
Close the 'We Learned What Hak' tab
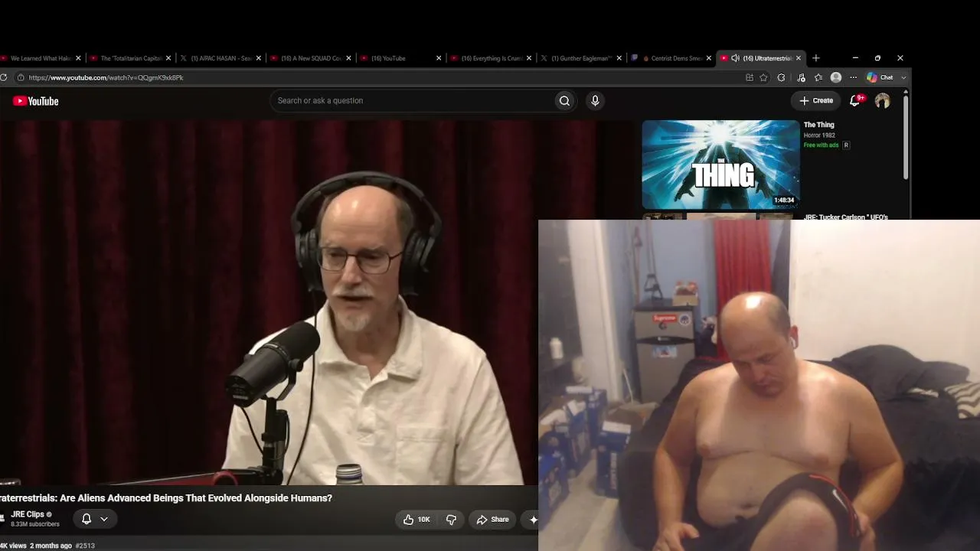(78, 58)
